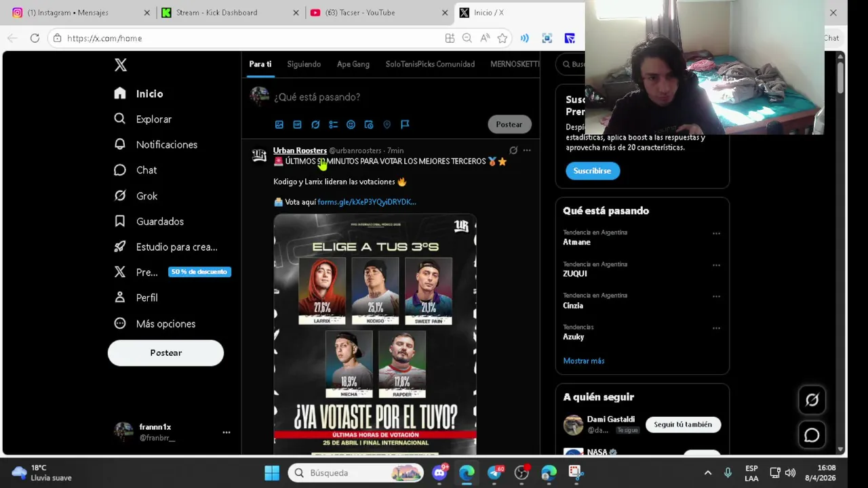Switch to the Siguiendo tab

304,64
